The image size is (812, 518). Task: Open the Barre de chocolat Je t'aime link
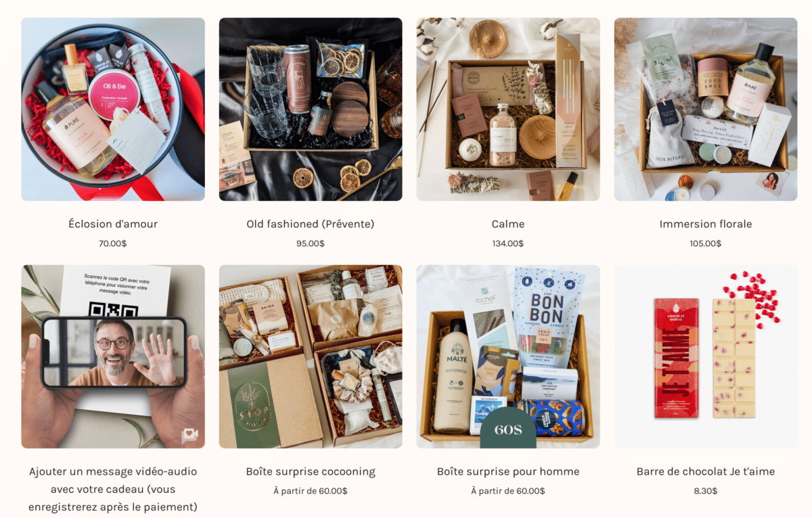[x=706, y=471]
